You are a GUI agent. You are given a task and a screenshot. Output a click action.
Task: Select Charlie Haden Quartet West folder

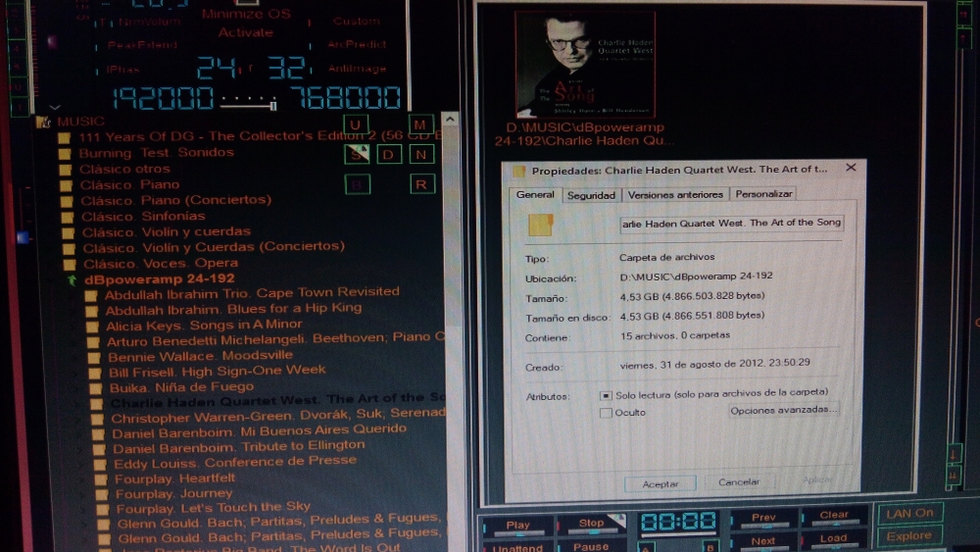click(x=278, y=400)
